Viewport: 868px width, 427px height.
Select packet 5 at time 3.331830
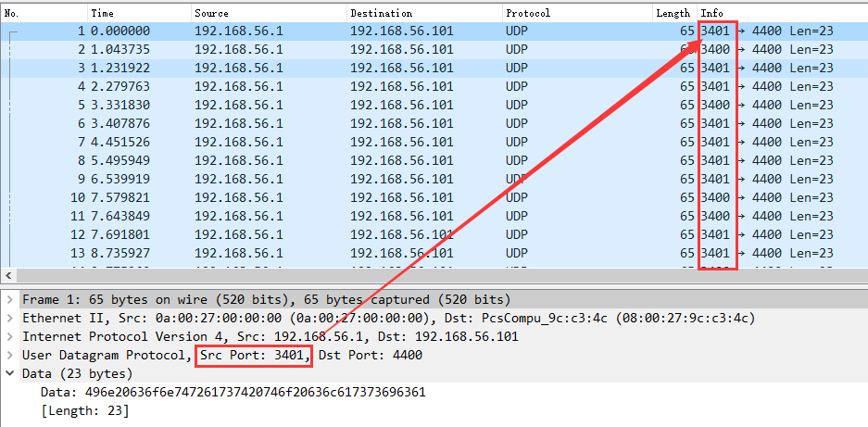434,105
